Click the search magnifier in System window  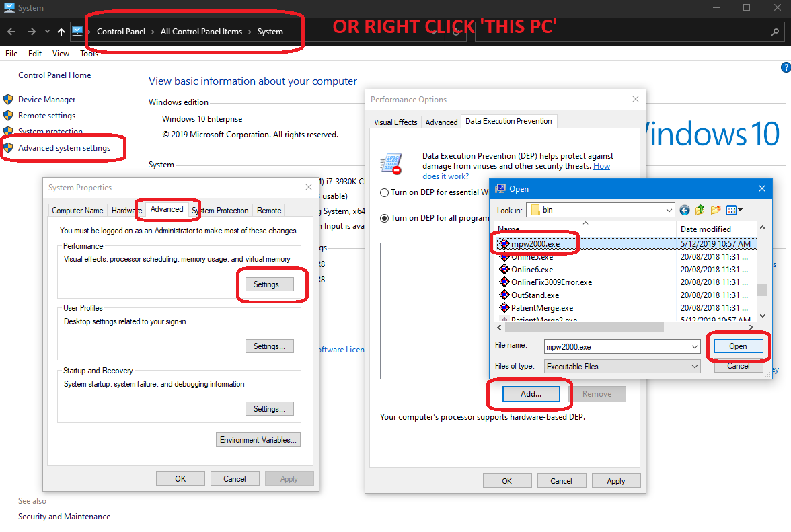[x=775, y=32]
